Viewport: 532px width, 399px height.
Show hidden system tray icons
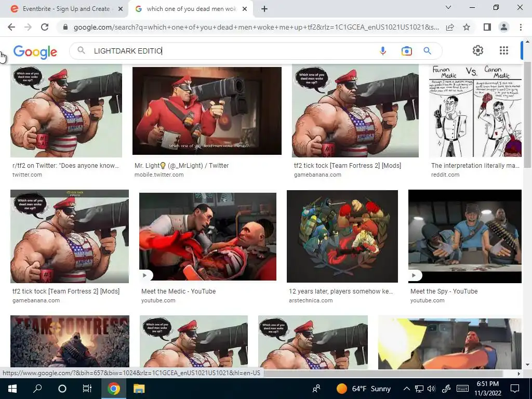(406, 389)
